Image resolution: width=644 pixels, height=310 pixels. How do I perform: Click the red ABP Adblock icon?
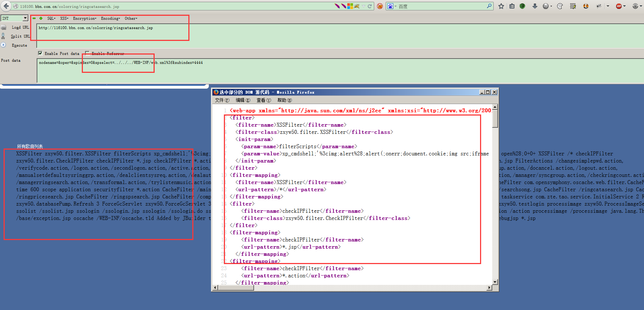point(619,6)
